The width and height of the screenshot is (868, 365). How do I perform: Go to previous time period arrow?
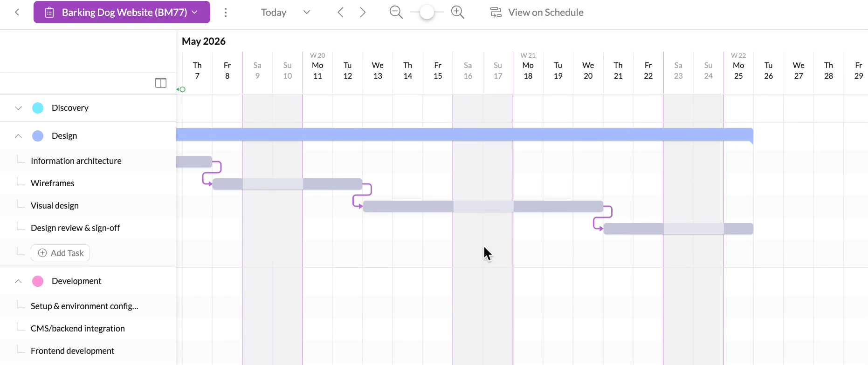(341, 13)
